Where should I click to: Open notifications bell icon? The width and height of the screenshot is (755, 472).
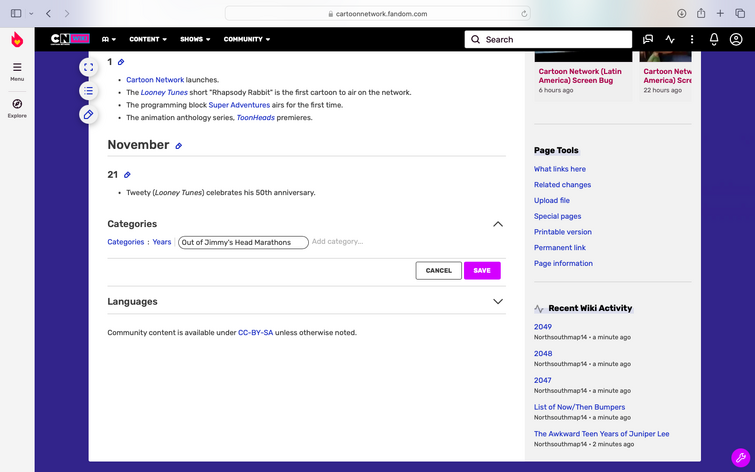[714, 39]
